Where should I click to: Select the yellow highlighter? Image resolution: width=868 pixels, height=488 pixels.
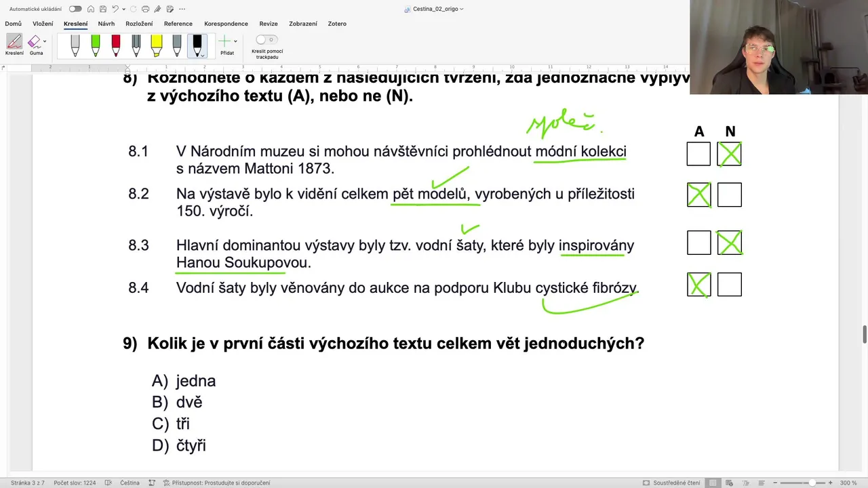click(157, 46)
